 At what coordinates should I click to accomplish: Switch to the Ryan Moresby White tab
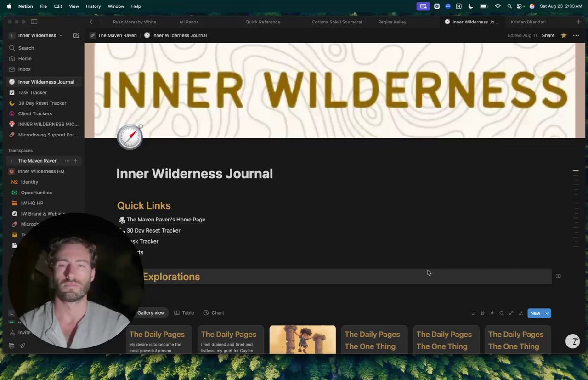point(135,22)
